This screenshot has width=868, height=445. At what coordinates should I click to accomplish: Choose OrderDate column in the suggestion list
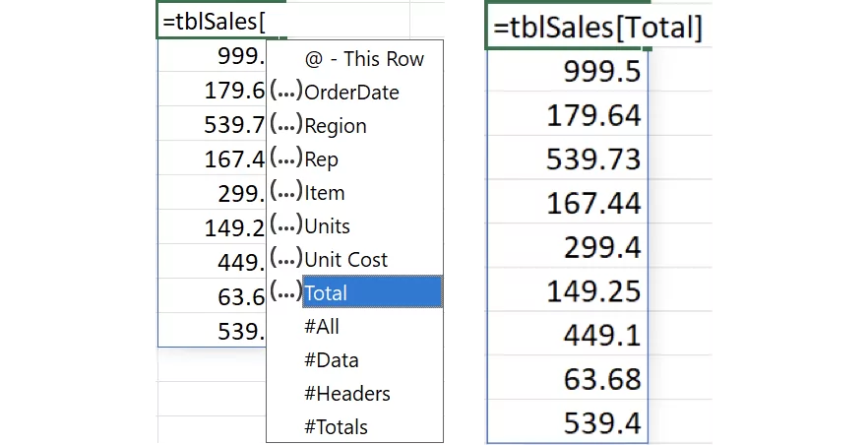pos(351,93)
